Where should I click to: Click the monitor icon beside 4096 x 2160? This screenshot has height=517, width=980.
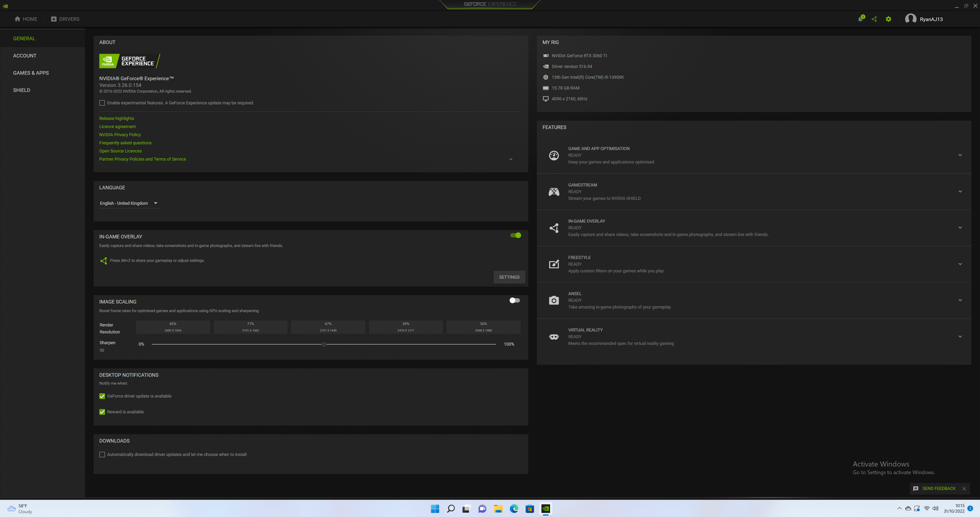tap(546, 99)
